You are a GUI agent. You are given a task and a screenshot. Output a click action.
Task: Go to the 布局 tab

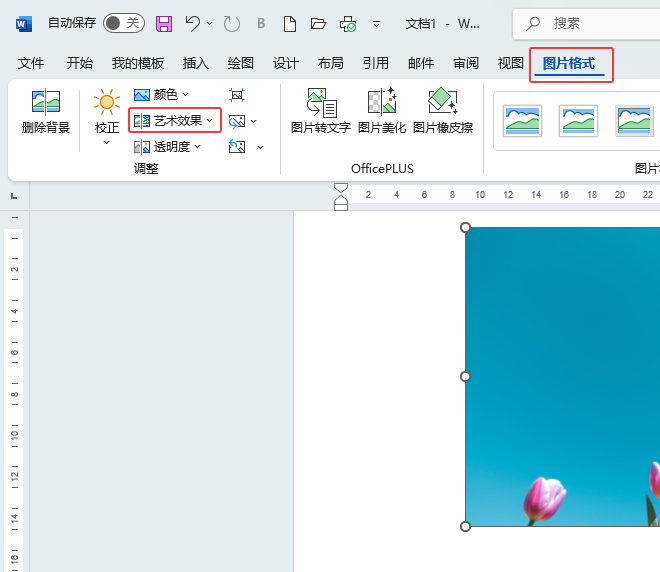click(x=331, y=64)
